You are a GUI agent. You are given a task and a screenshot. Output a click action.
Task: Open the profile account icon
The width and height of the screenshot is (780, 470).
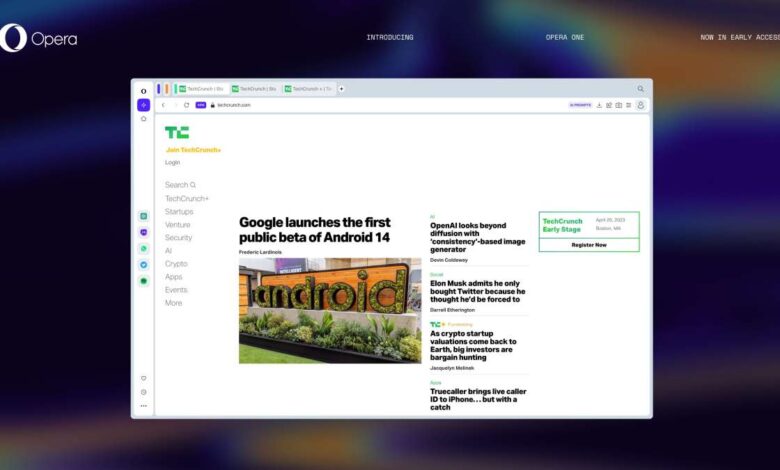(641, 105)
